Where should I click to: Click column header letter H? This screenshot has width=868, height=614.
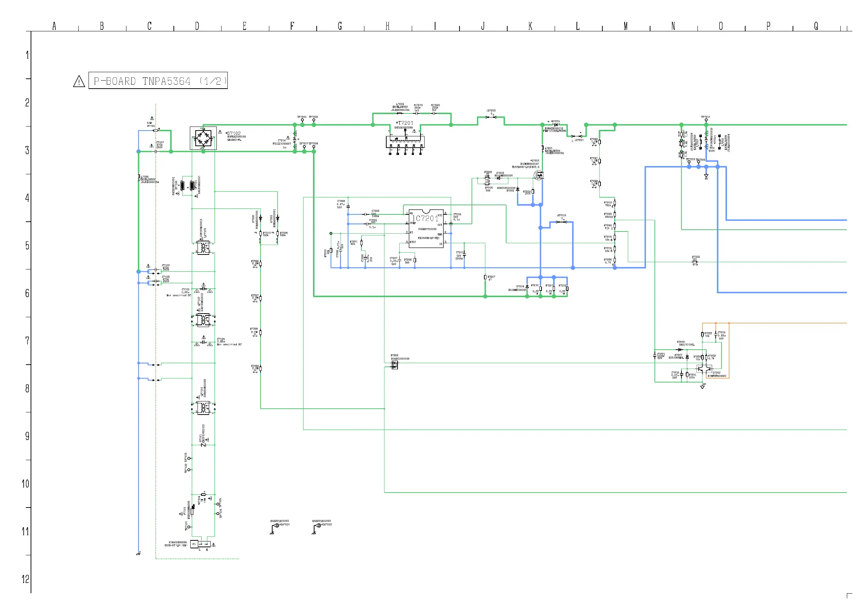[x=387, y=26]
